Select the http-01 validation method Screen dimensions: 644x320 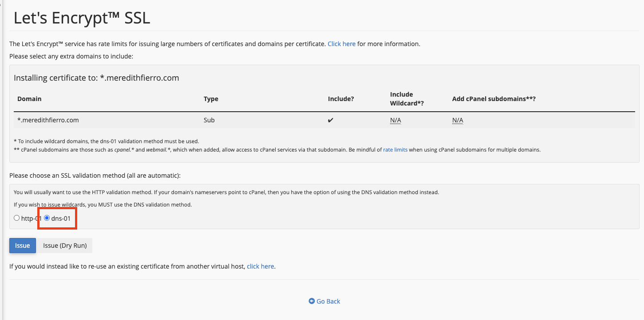17,218
